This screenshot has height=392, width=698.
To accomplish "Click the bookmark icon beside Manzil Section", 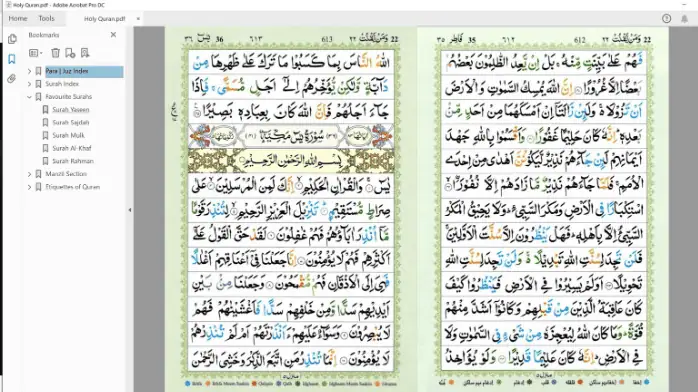I will (38, 174).
